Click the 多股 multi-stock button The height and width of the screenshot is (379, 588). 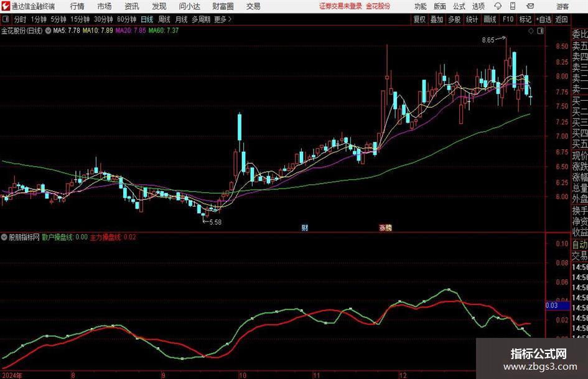454,19
